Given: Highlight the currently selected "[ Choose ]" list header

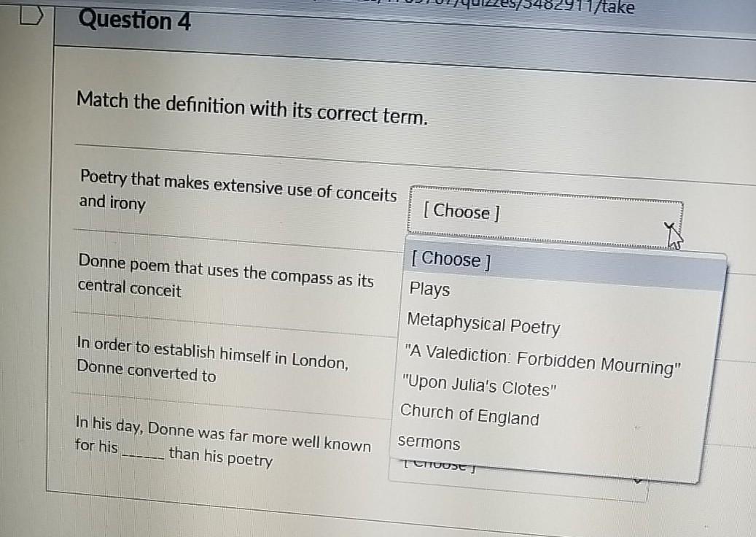Looking at the screenshot, I should pyautogui.click(x=452, y=260).
